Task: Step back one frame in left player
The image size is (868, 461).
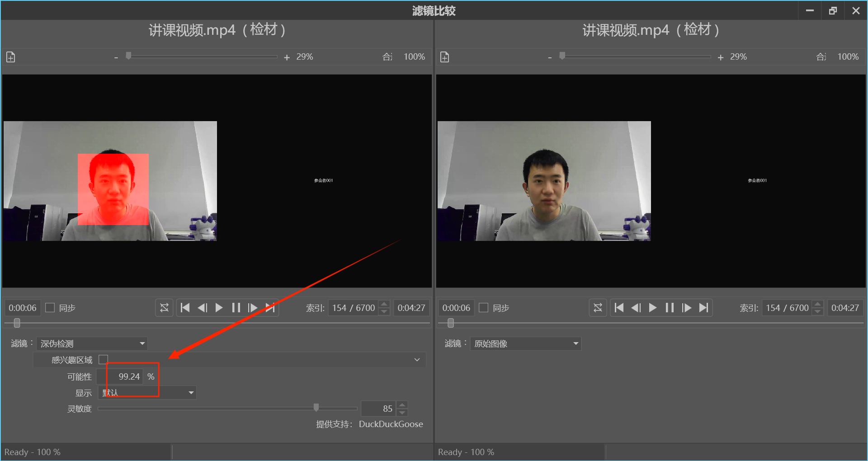Action: click(202, 308)
